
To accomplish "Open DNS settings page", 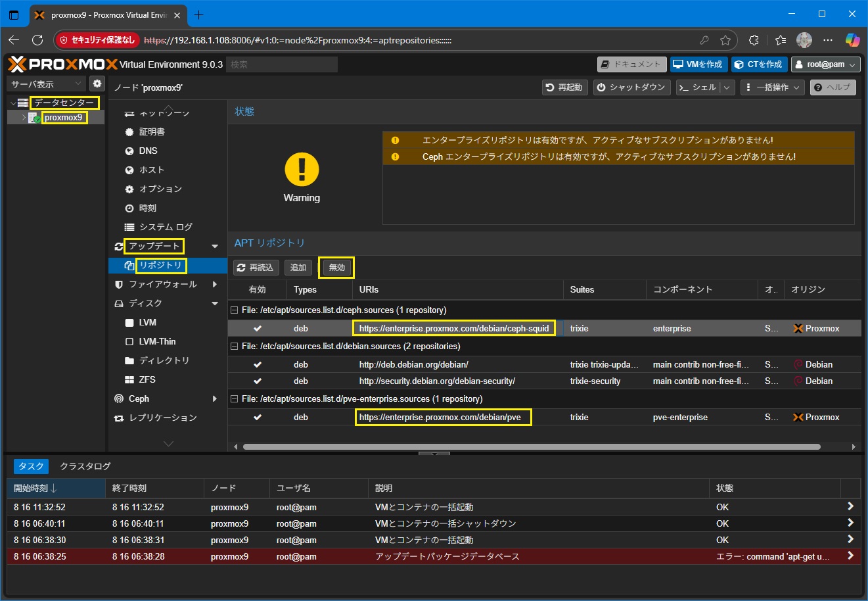I will 148,151.
